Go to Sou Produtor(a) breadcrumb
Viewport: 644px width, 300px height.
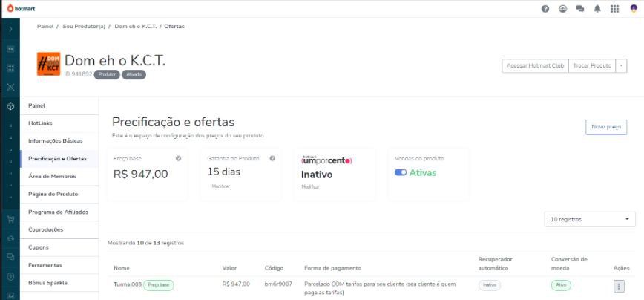tap(84, 26)
